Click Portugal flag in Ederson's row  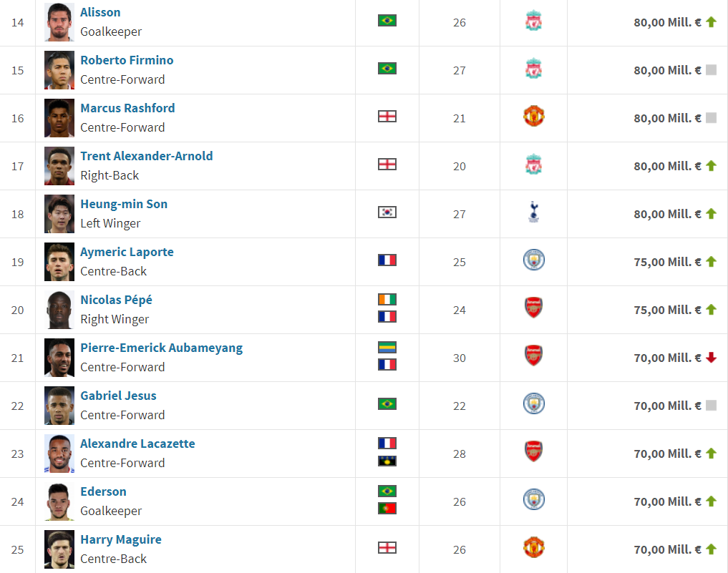pos(387,509)
